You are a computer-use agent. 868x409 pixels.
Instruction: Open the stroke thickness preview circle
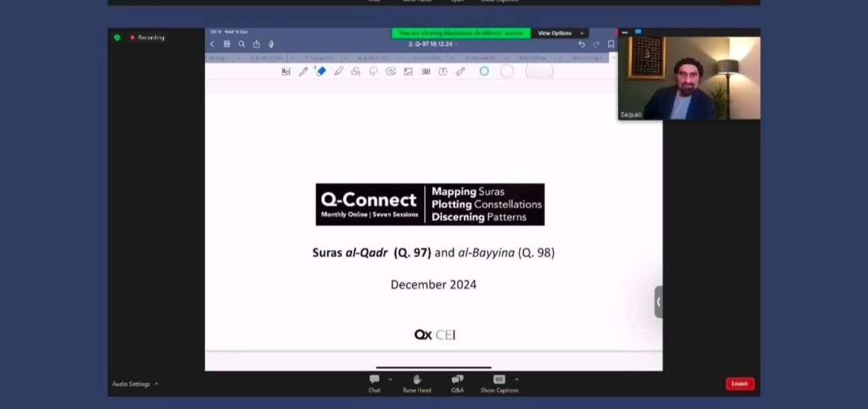[x=540, y=71]
